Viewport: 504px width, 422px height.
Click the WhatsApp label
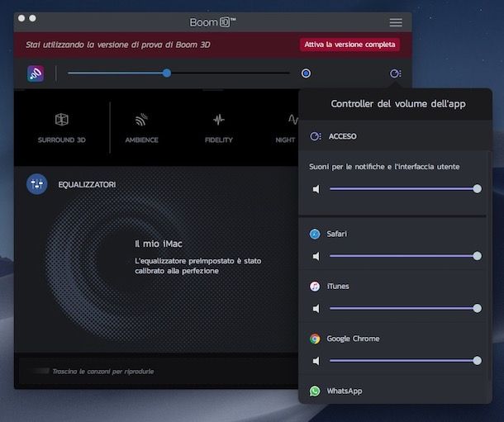(345, 391)
